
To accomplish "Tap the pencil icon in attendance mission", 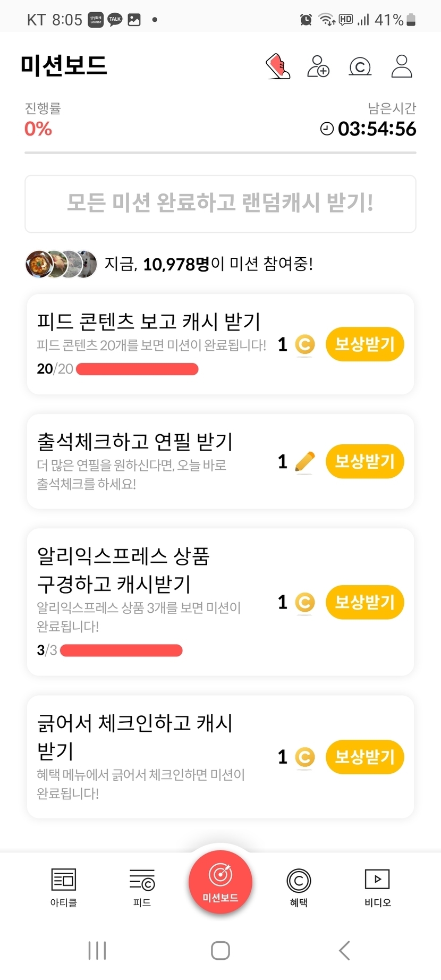I will 304,462.
